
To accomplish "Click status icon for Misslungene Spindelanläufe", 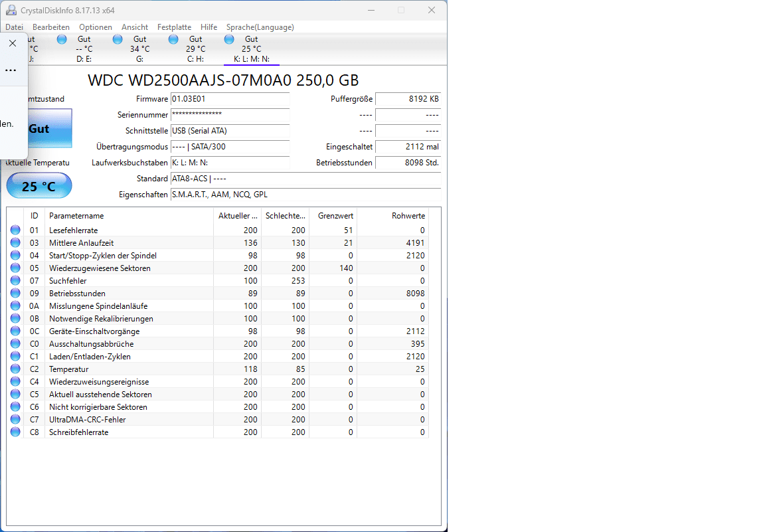I will coord(16,306).
